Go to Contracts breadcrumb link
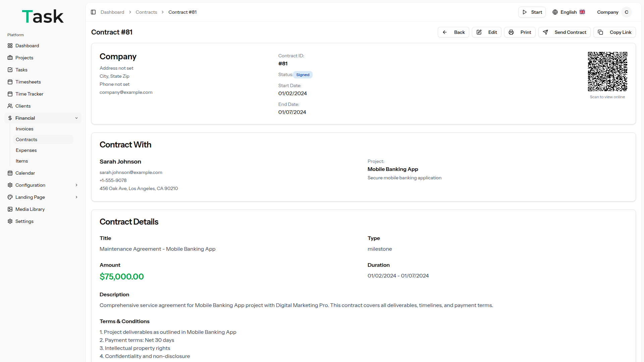644x362 pixels. click(x=146, y=12)
